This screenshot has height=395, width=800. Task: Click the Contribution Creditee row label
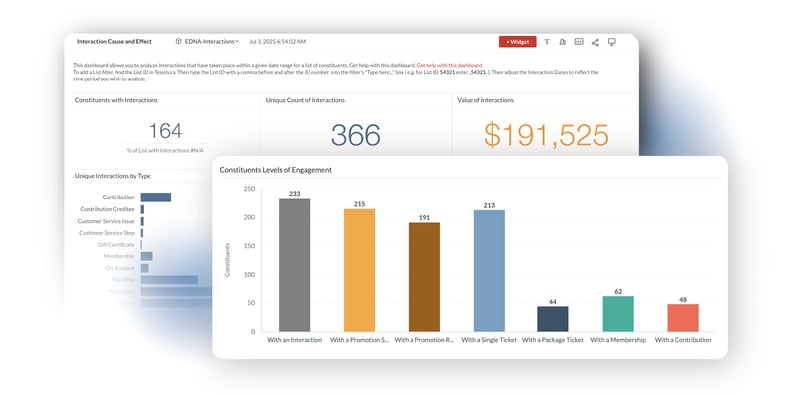107,209
